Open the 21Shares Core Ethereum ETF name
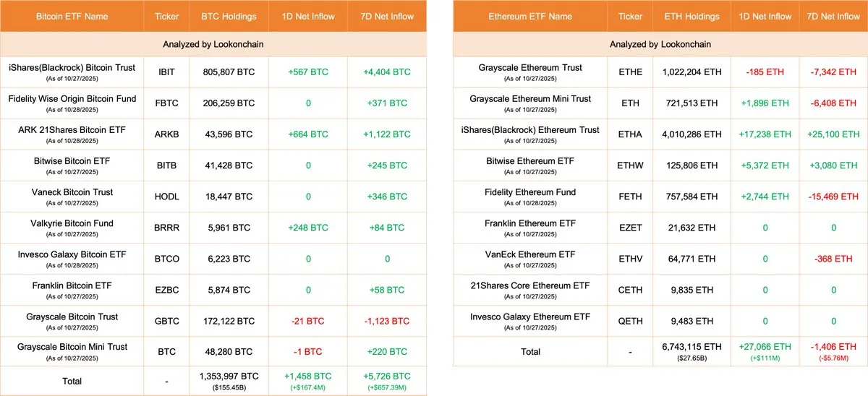This screenshot has height=396, width=868. [530, 285]
